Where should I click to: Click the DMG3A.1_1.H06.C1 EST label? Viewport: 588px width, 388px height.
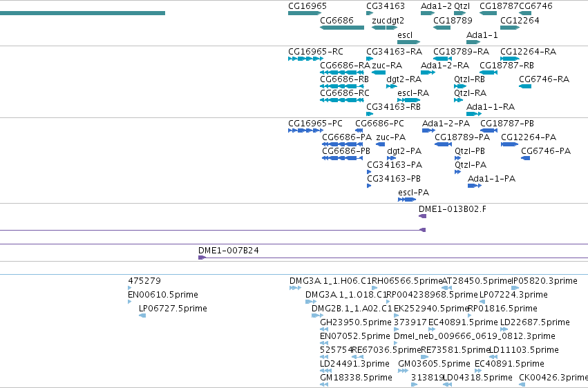(x=330, y=281)
